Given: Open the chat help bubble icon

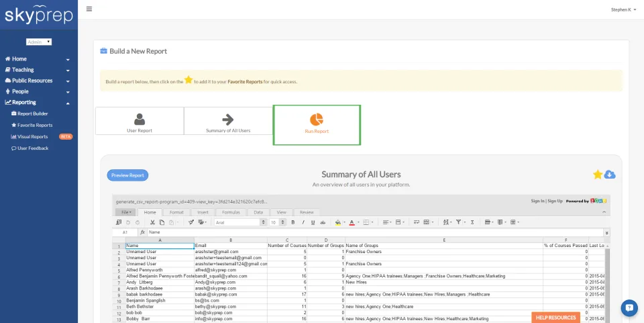Looking at the screenshot, I should (629, 308).
